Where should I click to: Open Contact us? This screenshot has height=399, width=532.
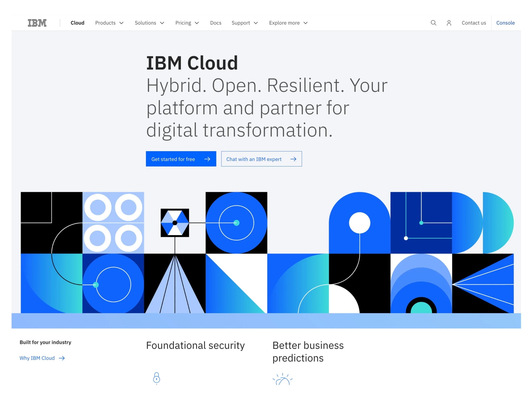coord(474,23)
